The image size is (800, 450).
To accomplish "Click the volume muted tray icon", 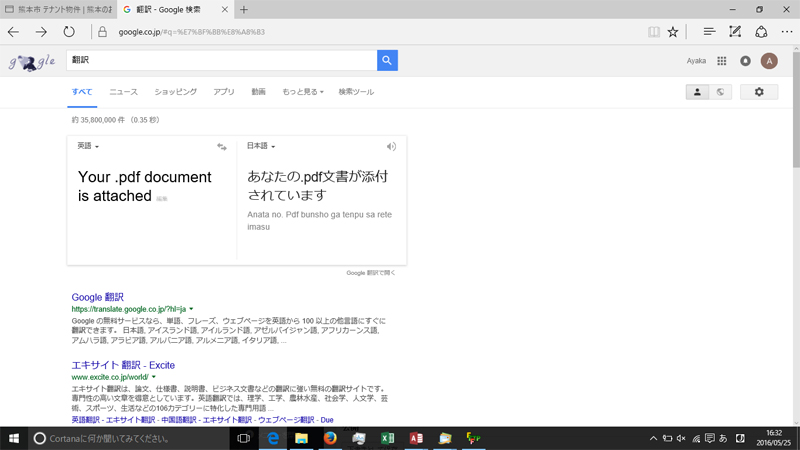I will point(681,438).
